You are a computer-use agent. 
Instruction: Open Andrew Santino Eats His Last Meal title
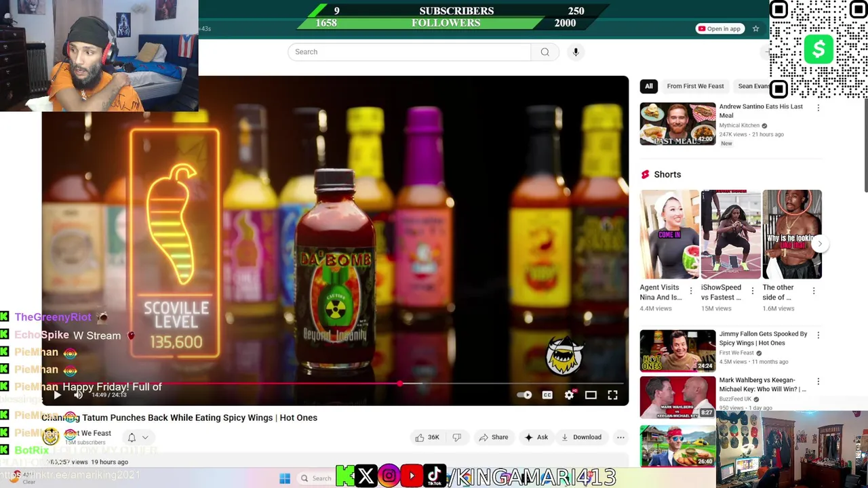[x=761, y=111]
